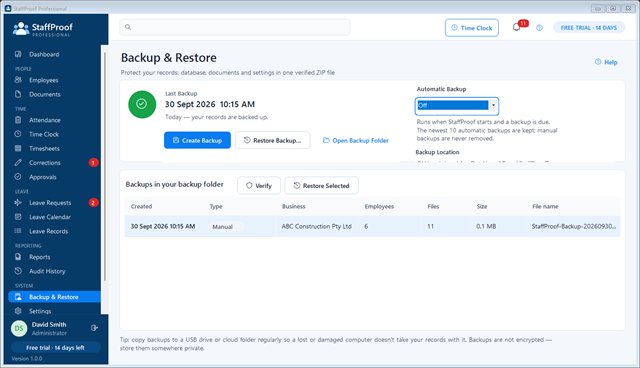Click the Documents page icon

[x=18, y=94]
